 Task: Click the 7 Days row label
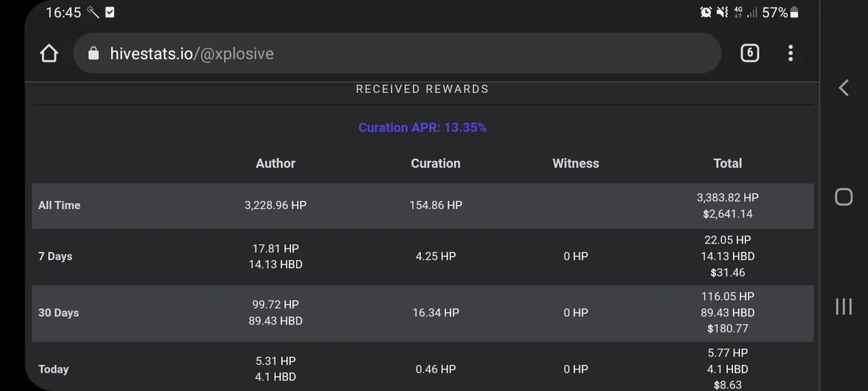pos(55,257)
